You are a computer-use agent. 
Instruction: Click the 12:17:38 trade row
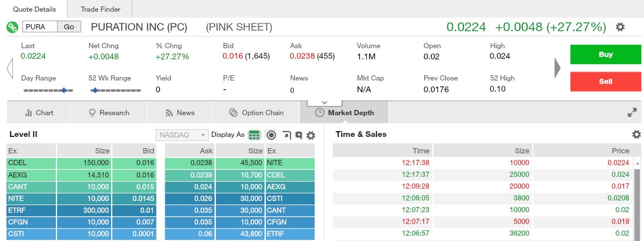pyautogui.click(x=483, y=163)
